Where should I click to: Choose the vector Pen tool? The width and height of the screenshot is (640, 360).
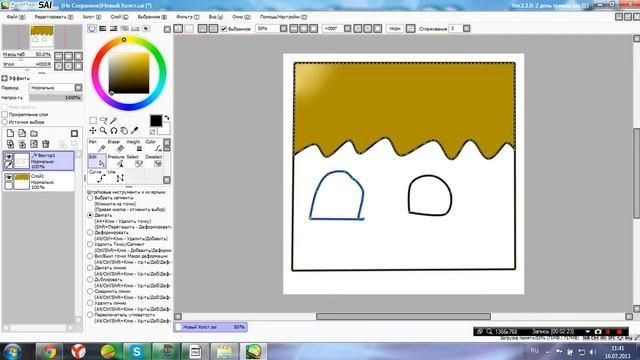tap(97, 146)
